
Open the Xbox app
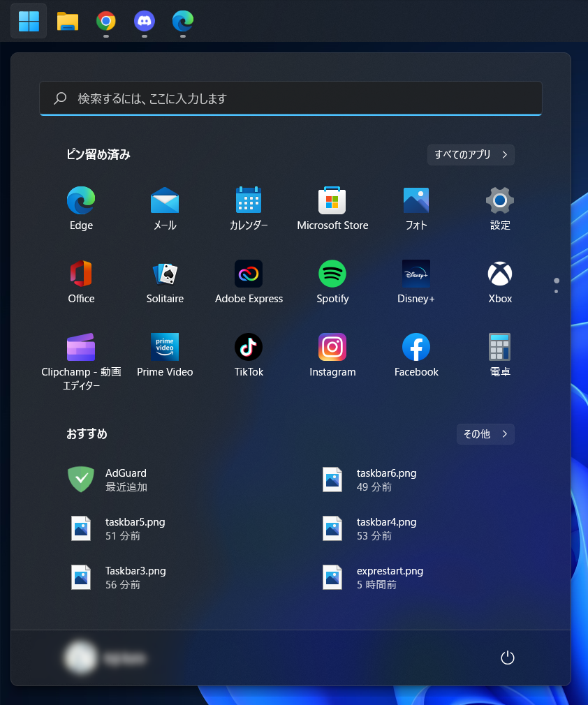[500, 282]
